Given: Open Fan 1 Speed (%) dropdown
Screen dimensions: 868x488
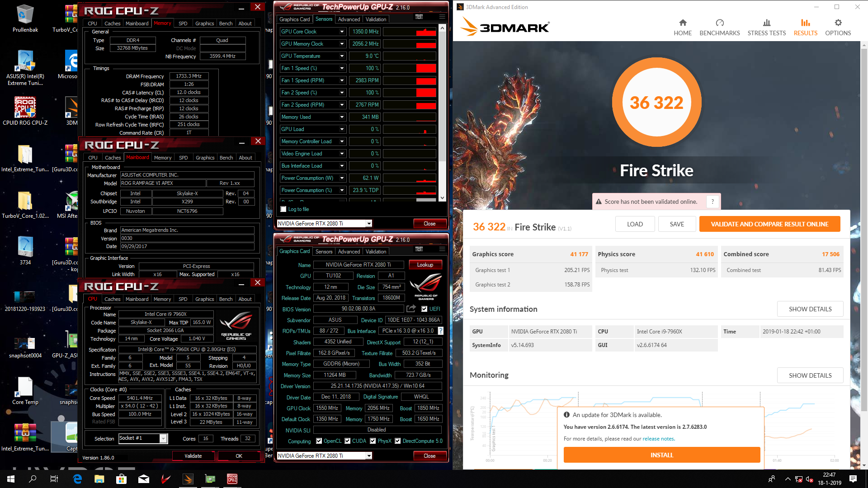Looking at the screenshot, I should (x=342, y=68).
